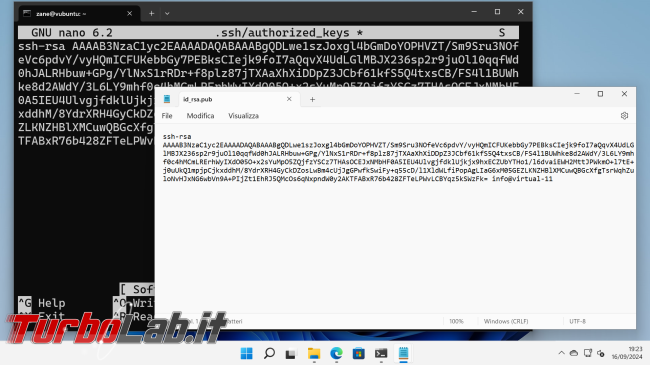Close the id_rsa.pub tab
650x365 pixels.
(x=289, y=99)
